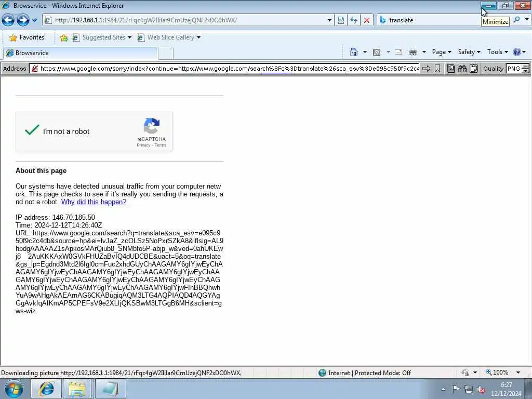Click the Quality stepper arrows

526,69
